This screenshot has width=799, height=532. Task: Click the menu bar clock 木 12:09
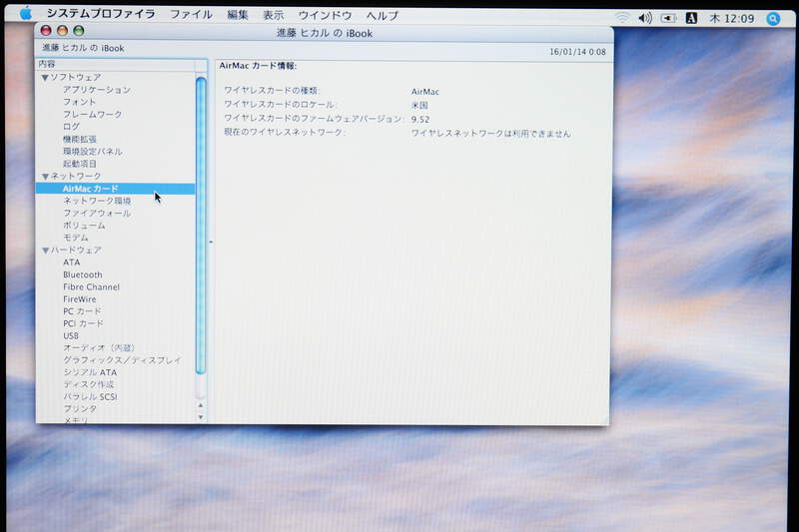pyautogui.click(x=732, y=19)
